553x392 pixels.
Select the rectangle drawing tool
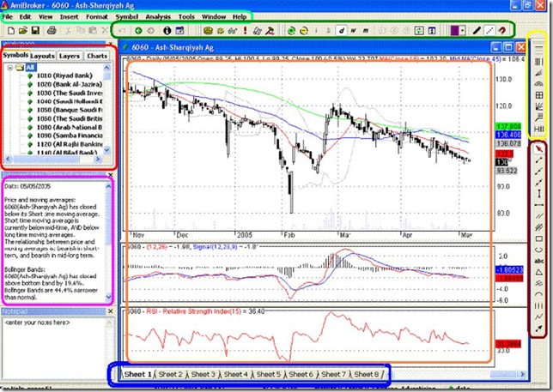click(x=538, y=238)
